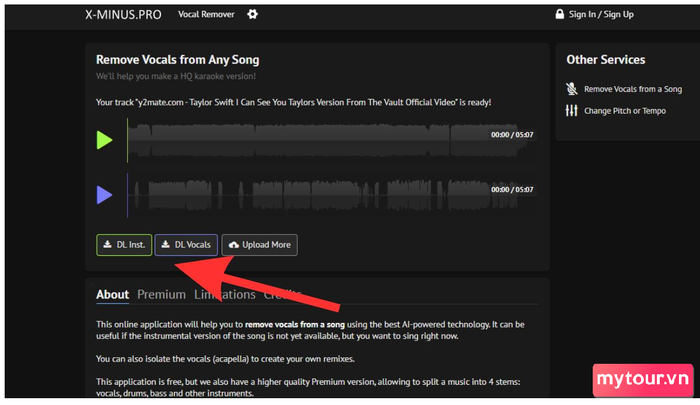Click the track ready message text
Viewport: 700px width, 405px height.
[x=293, y=102]
